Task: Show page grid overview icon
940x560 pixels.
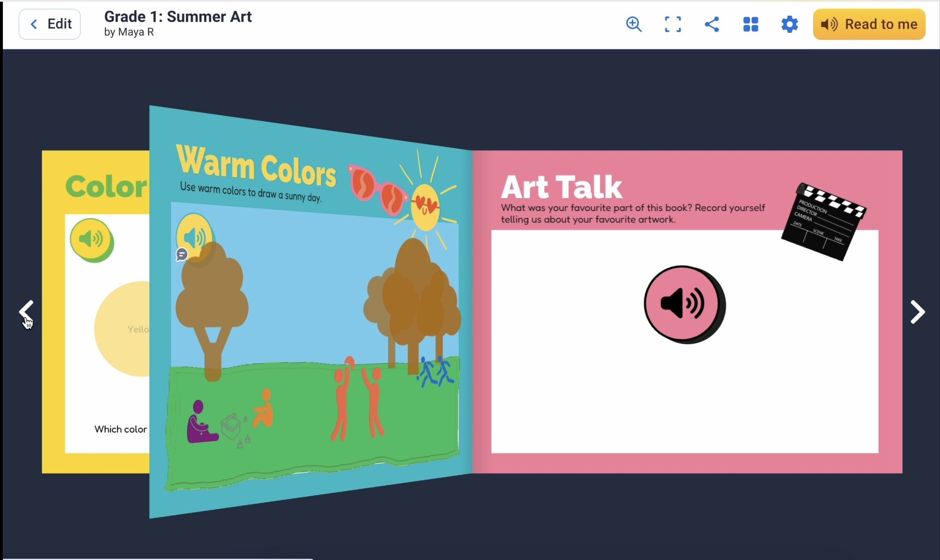Action: [751, 24]
